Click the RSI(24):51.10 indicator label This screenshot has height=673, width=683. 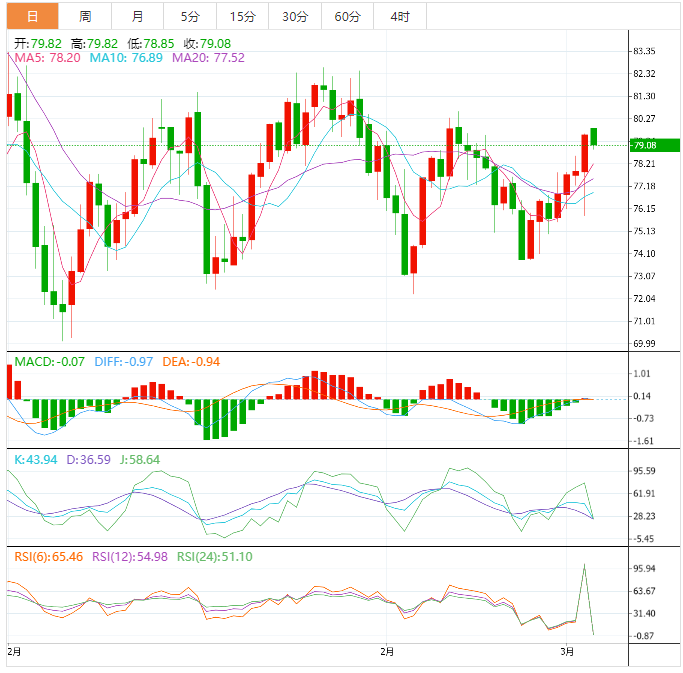[215, 557]
